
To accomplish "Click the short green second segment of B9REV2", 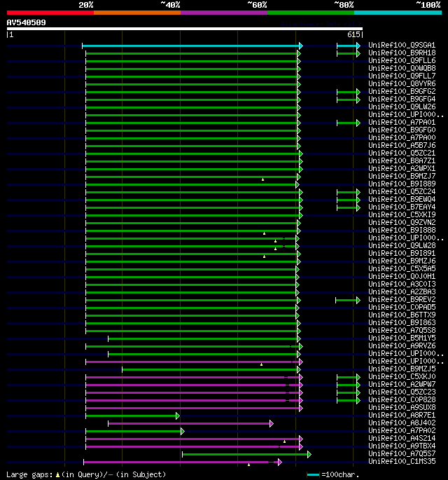I will (348, 301).
